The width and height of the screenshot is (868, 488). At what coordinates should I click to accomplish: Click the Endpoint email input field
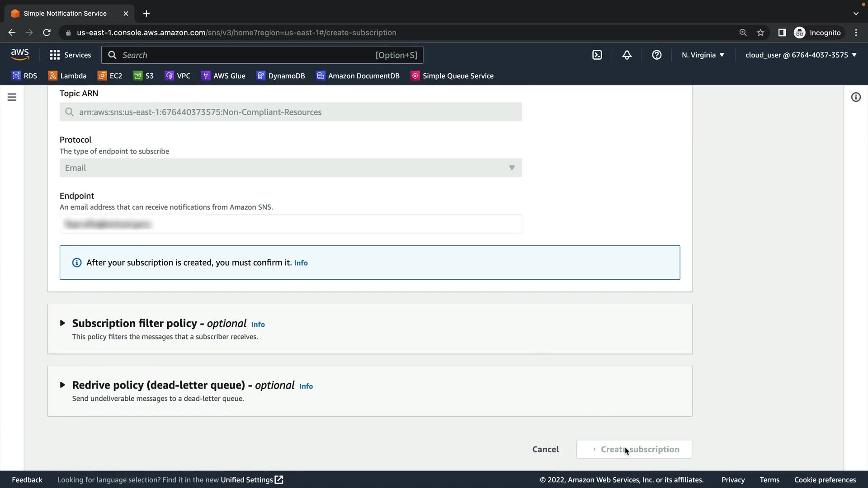(290, 224)
